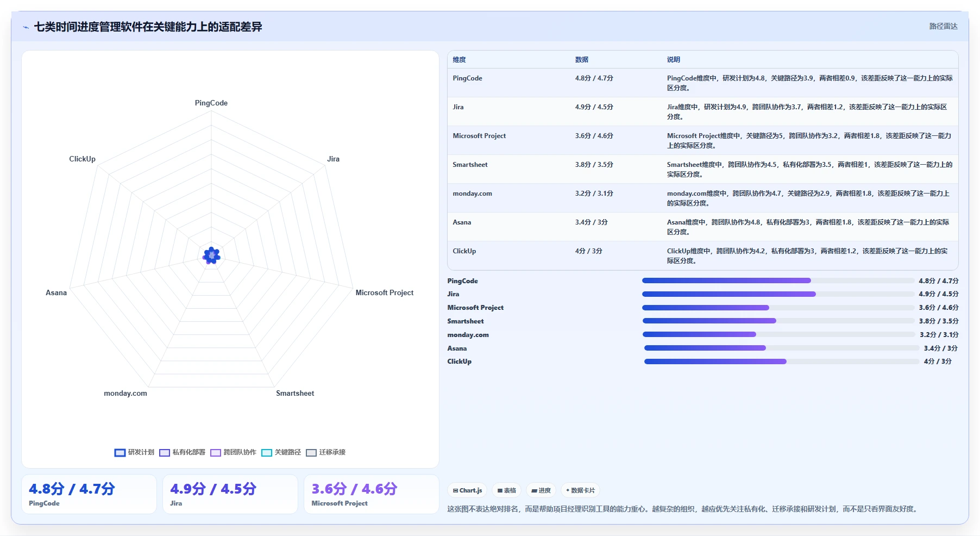980x536 pixels.
Task: Click the small icon before the dashboard title
Action: 26,27
